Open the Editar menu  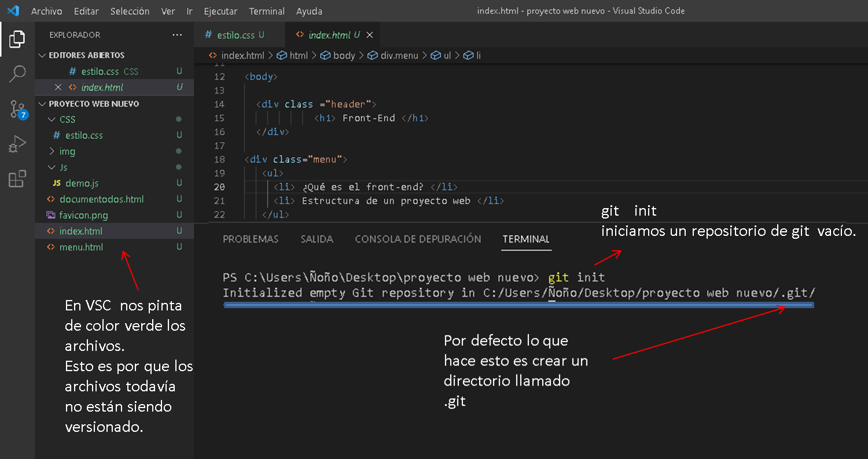[86, 11]
